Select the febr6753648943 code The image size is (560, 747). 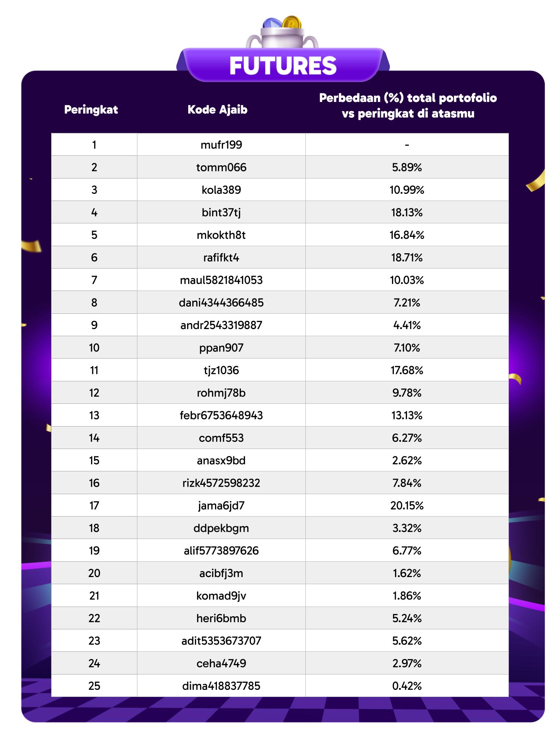click(x=221, y=415)
